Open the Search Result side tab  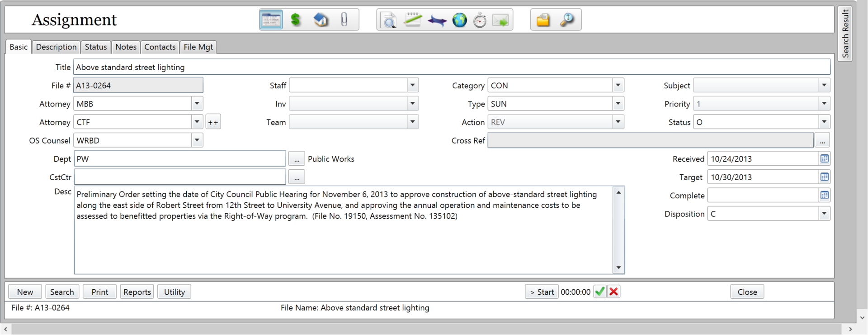click(x=845, y=34)
